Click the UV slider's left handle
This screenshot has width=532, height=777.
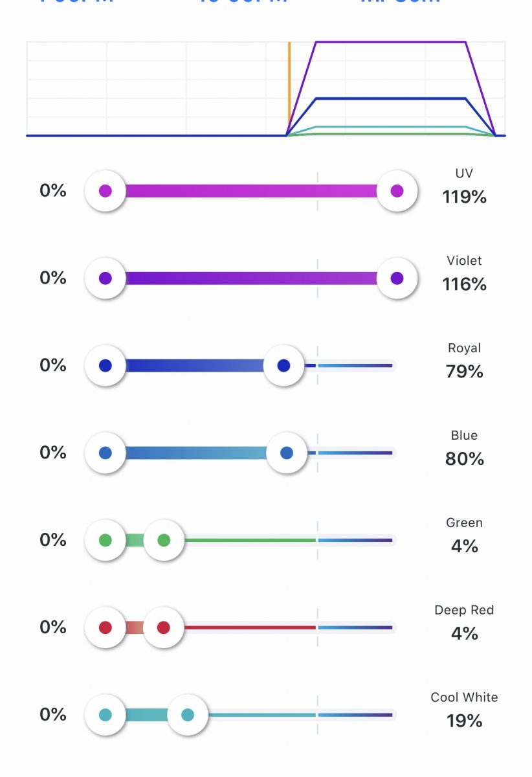click(x=105, y=191)
